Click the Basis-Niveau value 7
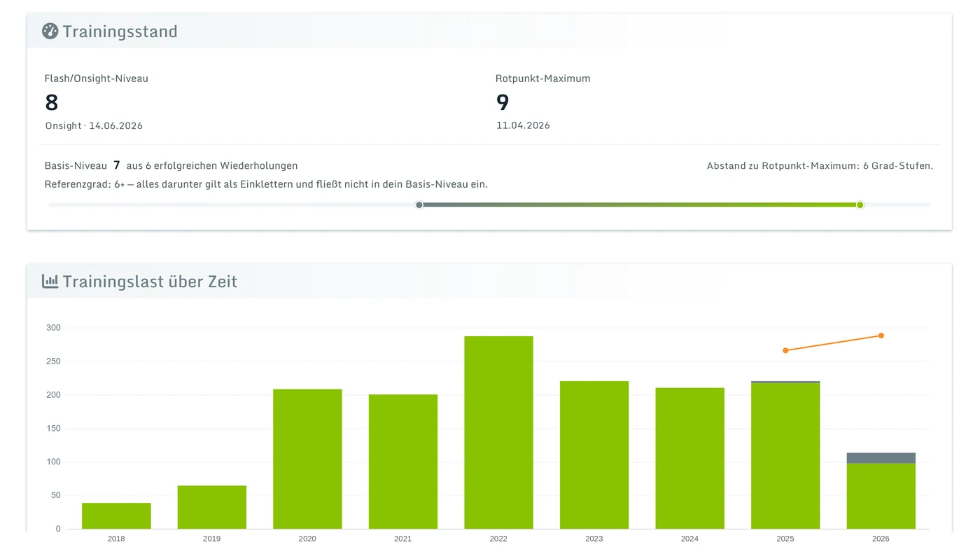The width and height of the screenshot is (980, 552). click(x=117, y=165)
